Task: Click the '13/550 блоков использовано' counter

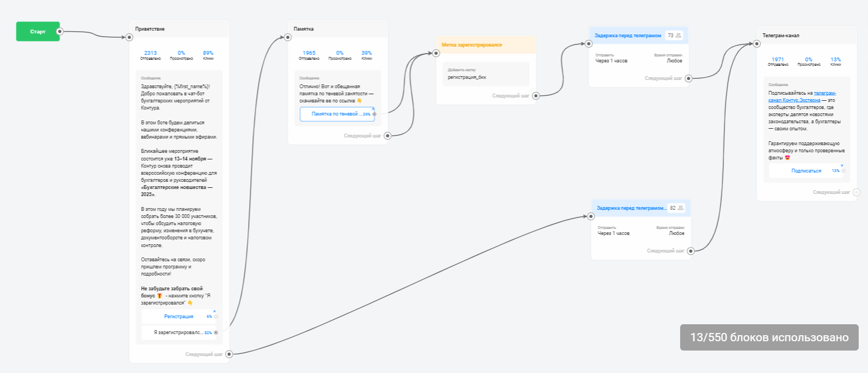Action: point(769,337)
